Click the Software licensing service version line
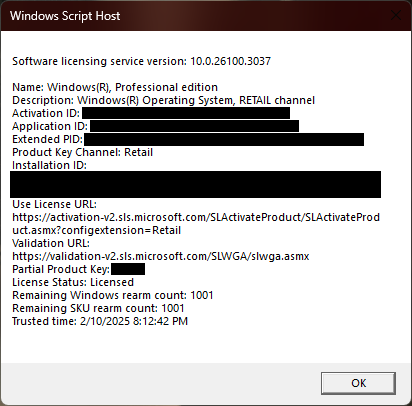This screenshot has height=406, width=412. click(142, 61)
